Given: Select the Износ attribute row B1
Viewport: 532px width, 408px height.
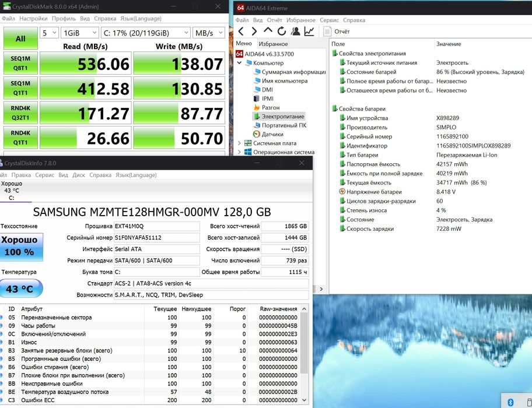Looking at the screenshot, I should pyautogui.click(x=149, y=342).
